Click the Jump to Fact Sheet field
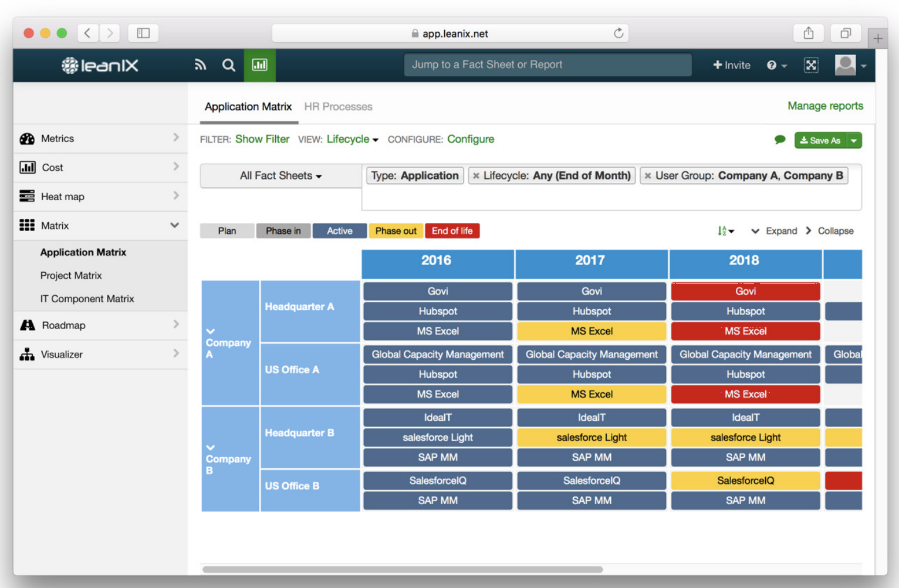 (x=547, y=65)
